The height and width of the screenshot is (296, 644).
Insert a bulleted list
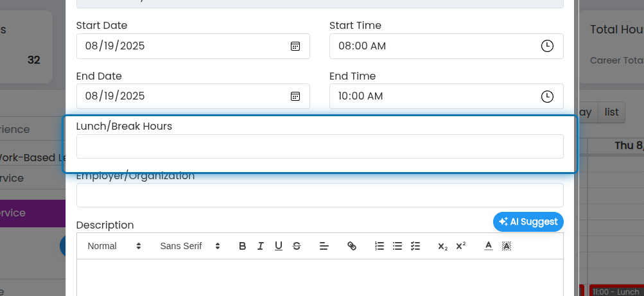[397, 246]
